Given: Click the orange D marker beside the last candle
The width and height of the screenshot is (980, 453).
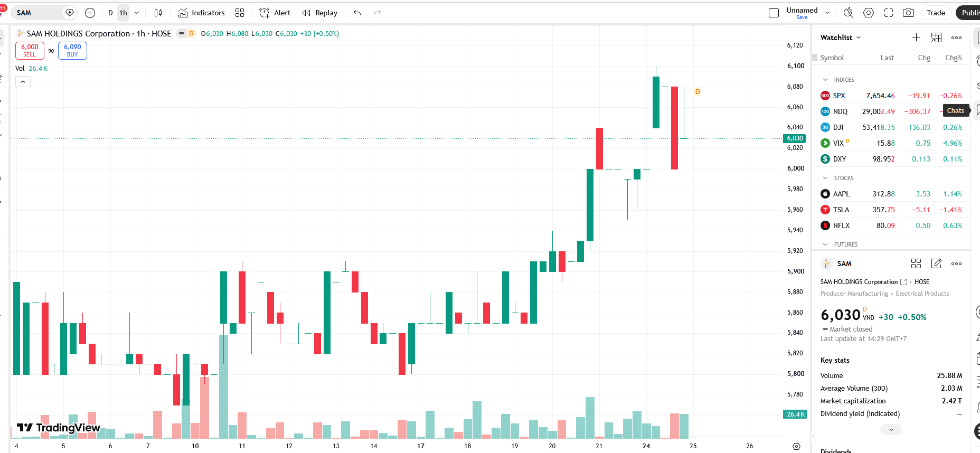Looking at the screenshot, I should coord(698,92).
